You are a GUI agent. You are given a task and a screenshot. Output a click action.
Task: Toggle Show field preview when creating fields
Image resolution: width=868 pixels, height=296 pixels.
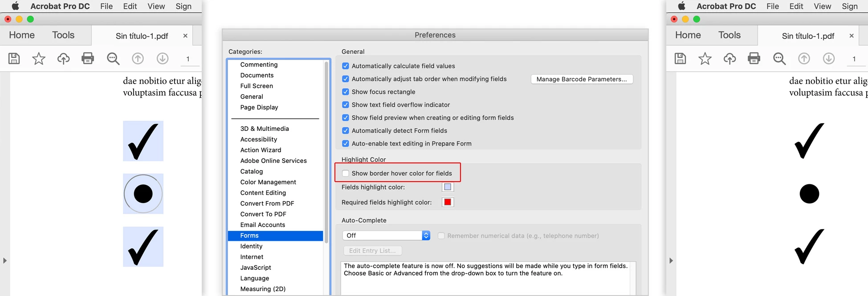[345, 118]
